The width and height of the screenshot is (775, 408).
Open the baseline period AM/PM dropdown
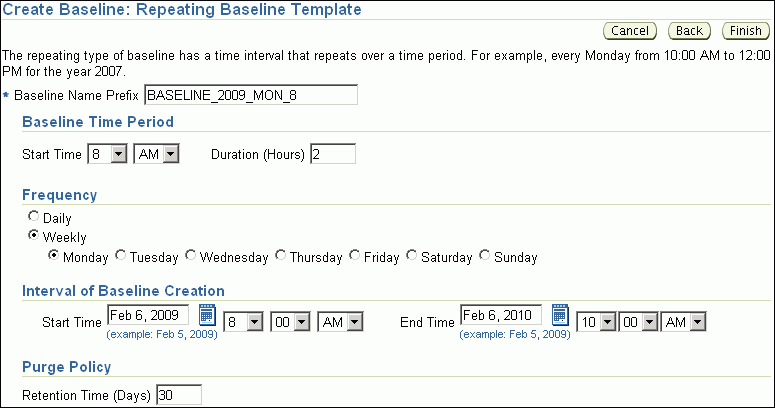point(155,154)
